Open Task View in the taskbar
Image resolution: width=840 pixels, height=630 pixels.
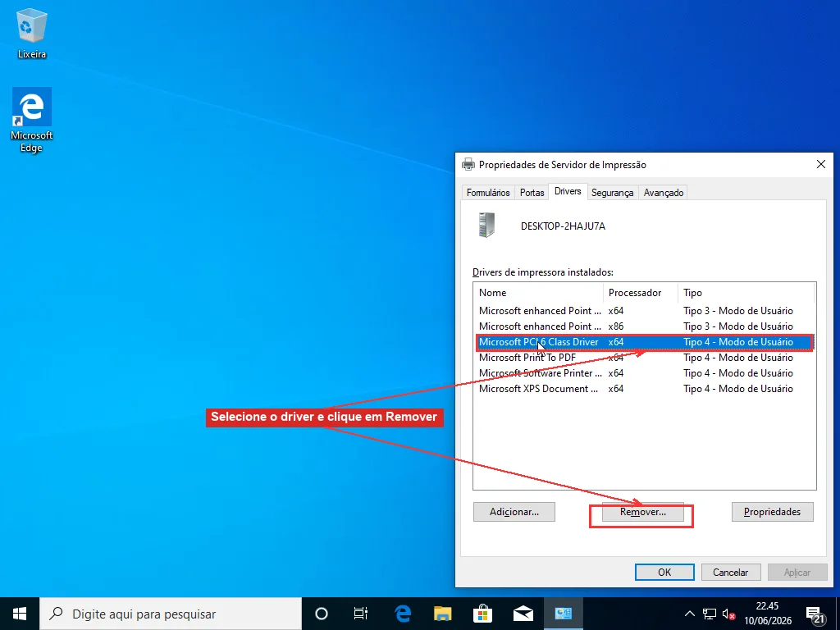tap(361, 614)
